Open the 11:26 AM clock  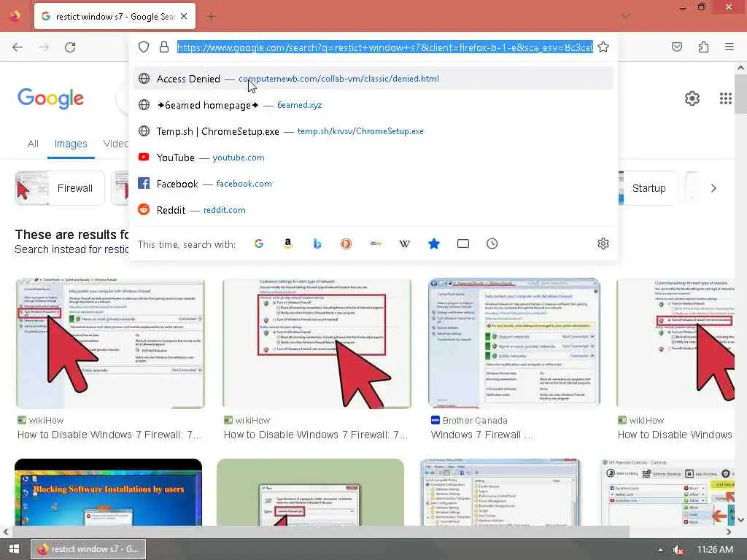(715, 550)
